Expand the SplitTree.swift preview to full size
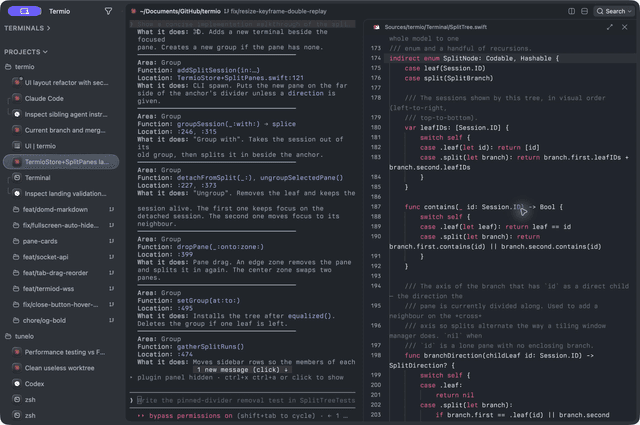 pyautogui.click(x=610, y=27)
